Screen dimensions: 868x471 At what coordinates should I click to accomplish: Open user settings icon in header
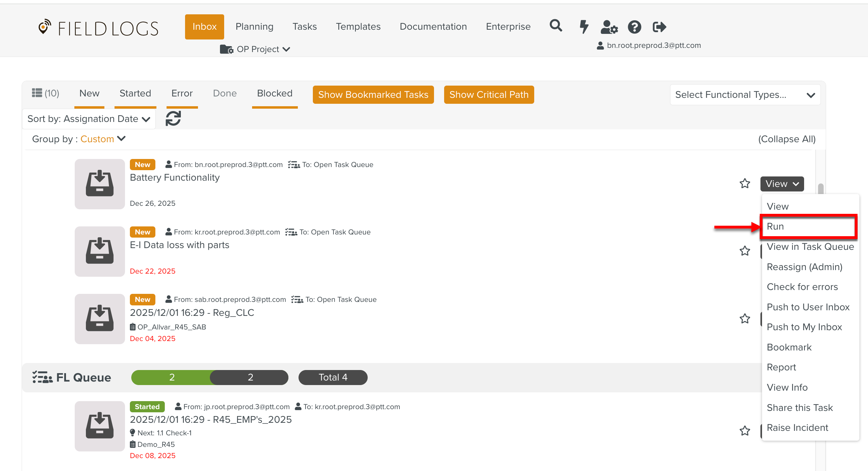tap(609, 27)
